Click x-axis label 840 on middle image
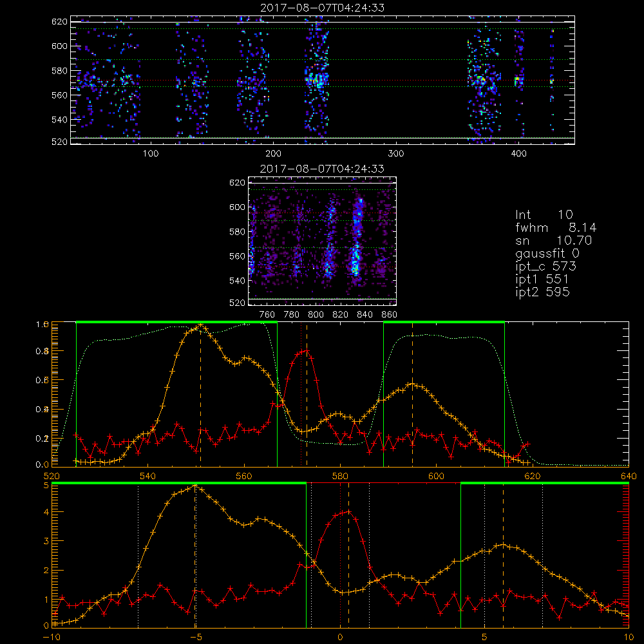Screen dimensions: 644x644 point(365,315)
